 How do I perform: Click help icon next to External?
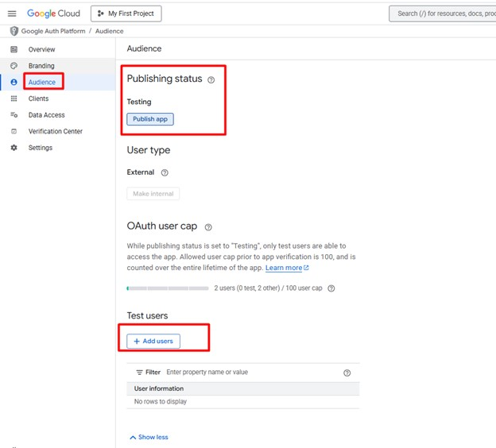click(x=165, y=172)
